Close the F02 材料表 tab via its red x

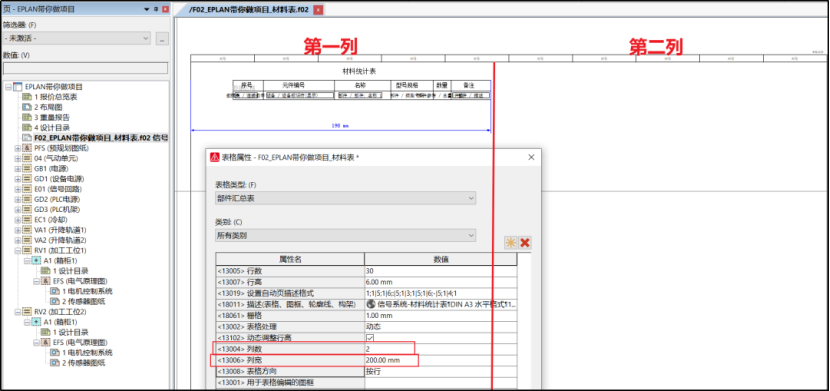coord(318,10)
